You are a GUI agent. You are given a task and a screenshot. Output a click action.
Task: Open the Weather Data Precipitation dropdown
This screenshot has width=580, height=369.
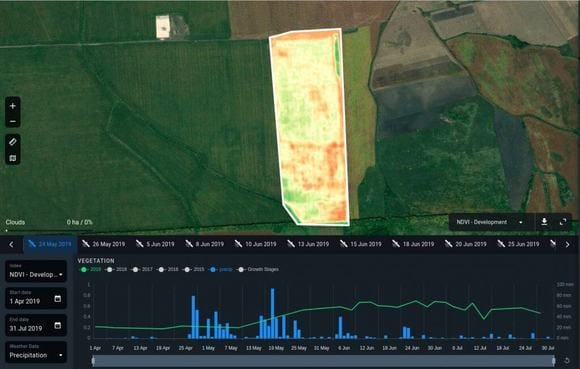click(x=36, y=352)
